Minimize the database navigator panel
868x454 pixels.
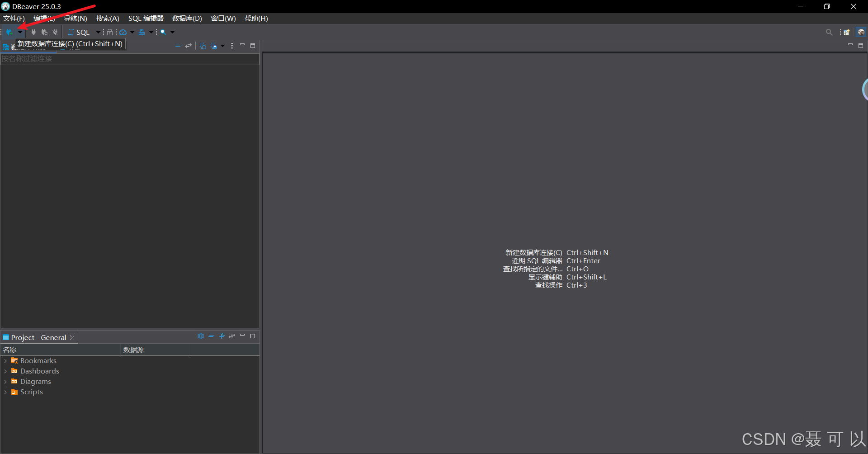point(242,45)
